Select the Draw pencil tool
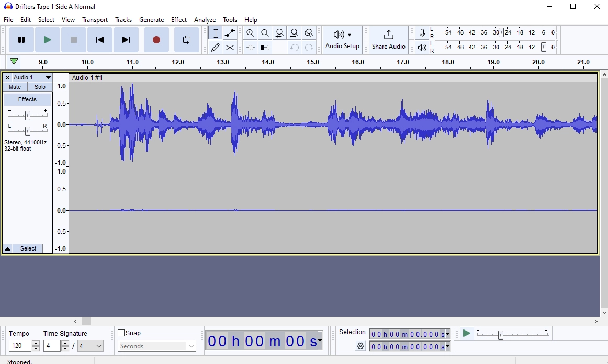The height and width of the screenshot is (364, 608). 215,48
